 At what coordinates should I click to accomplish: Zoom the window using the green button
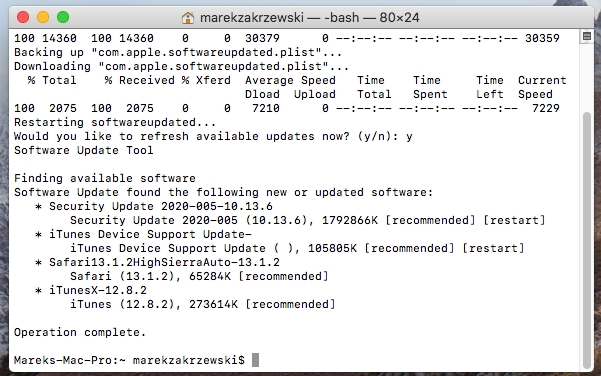pos(63,17)
